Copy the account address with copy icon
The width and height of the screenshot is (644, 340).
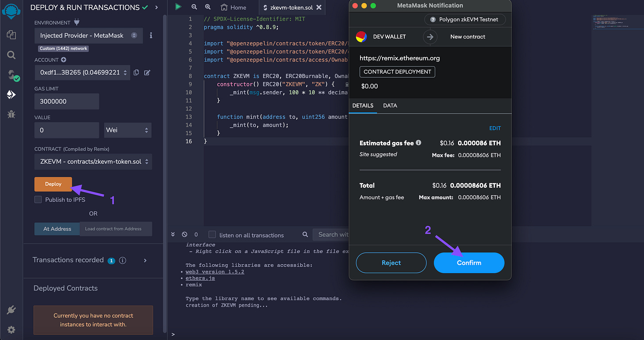pyautogui.click(x=136, y=73)
